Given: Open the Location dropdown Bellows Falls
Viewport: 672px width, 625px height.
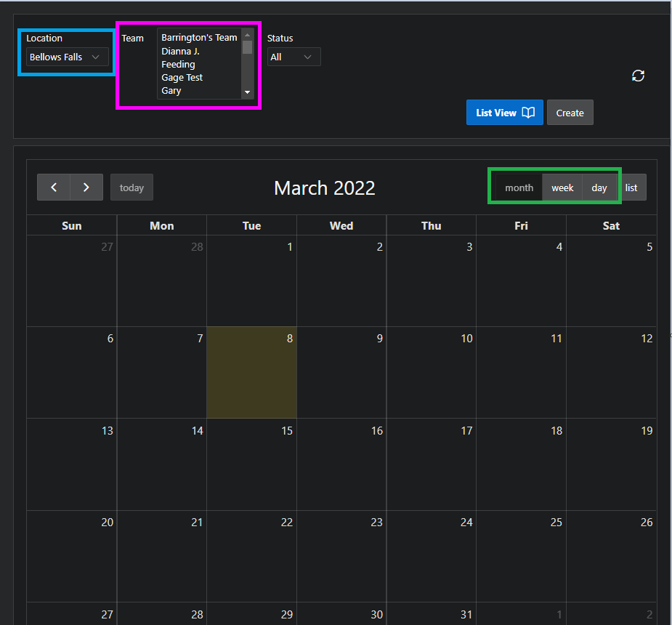Looking at the screenshot, I should point(68,57).
